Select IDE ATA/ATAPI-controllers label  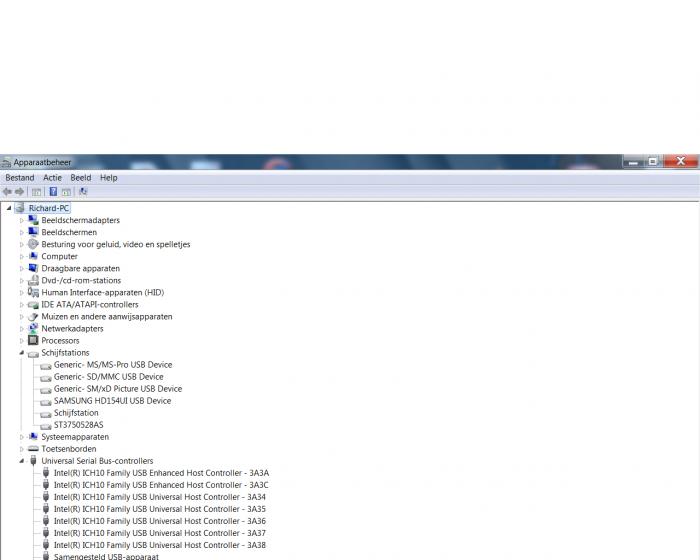[x=90, y=304]
